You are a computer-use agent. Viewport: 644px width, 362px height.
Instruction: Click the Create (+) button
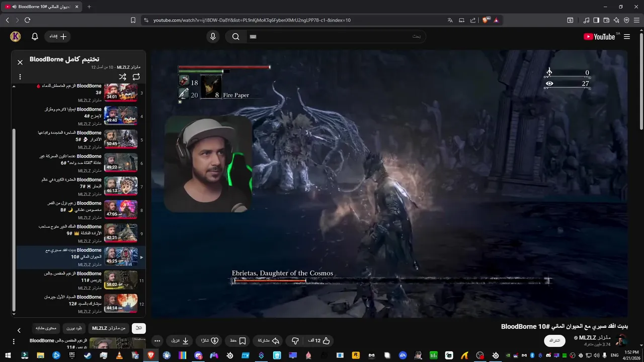58,36
